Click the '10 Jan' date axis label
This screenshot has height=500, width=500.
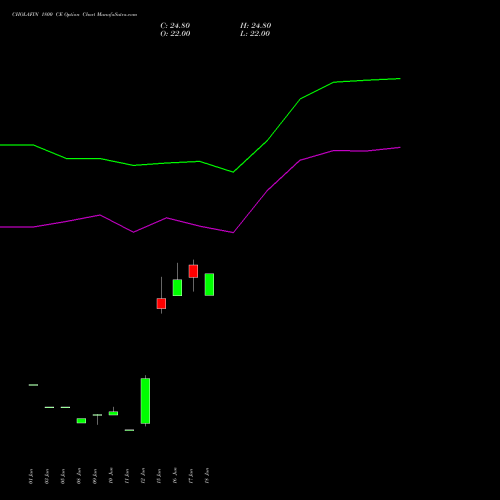(x=111, y=476)
